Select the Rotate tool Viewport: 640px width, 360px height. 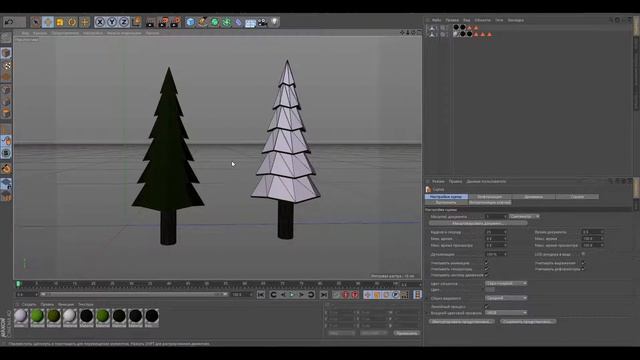point(72,22)
